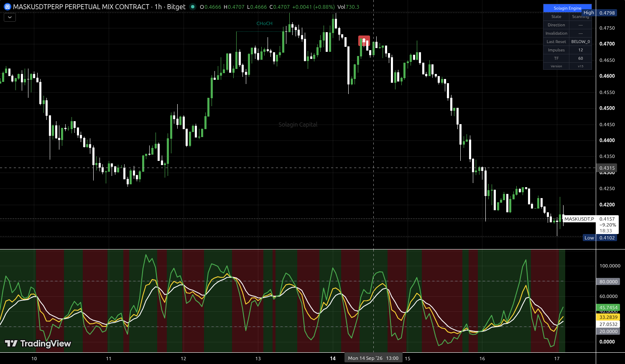Click the Impulses row label
Image resolution: width=625 pixels, height=364 pixels.
pyautogui.click(x=556, y=50)
